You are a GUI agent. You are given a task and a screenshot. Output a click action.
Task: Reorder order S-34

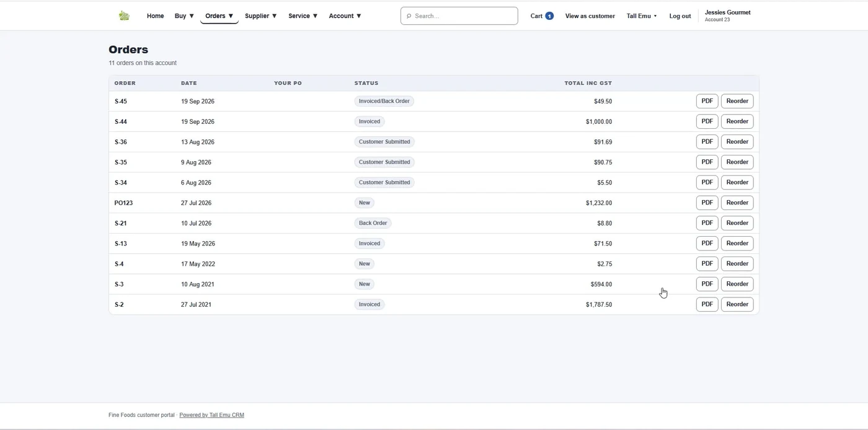click(x=737, y=182)
